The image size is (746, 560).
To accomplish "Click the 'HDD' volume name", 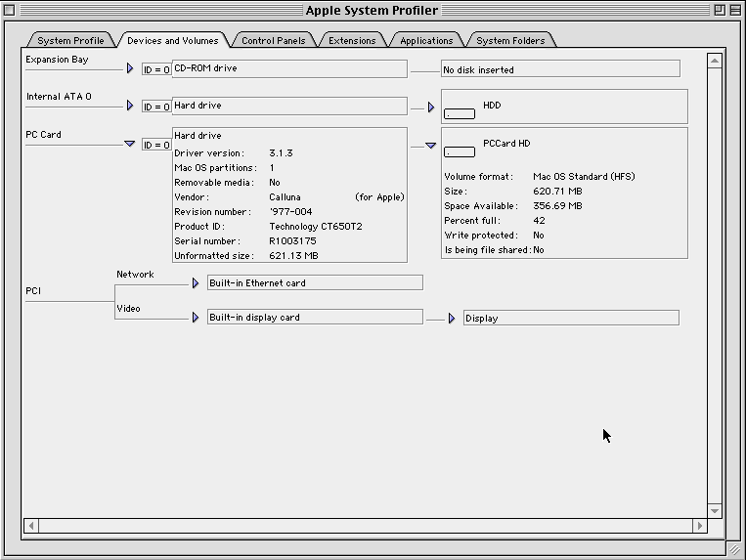I will coord(492,105).
